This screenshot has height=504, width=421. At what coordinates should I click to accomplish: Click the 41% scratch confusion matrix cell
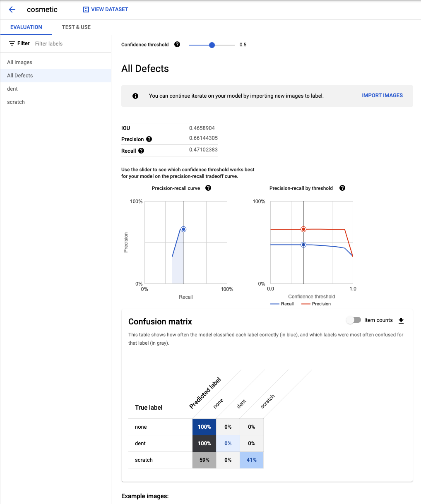(x=251, y=460)
